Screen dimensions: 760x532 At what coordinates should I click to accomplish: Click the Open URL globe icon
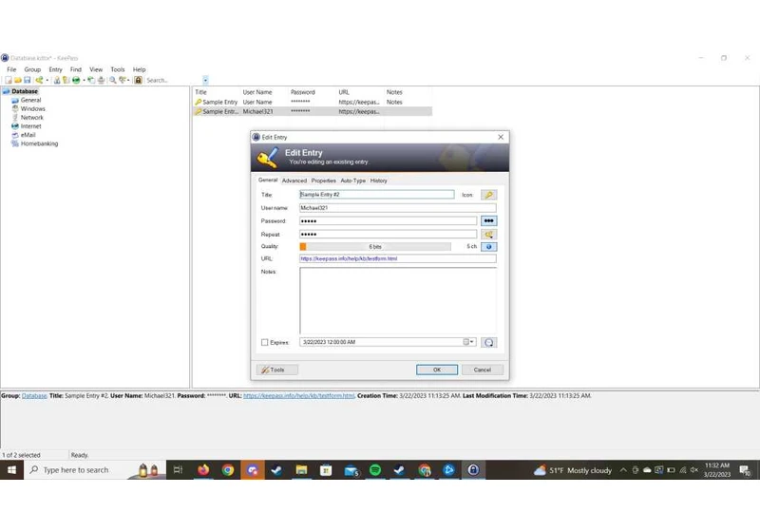(76, 80)
